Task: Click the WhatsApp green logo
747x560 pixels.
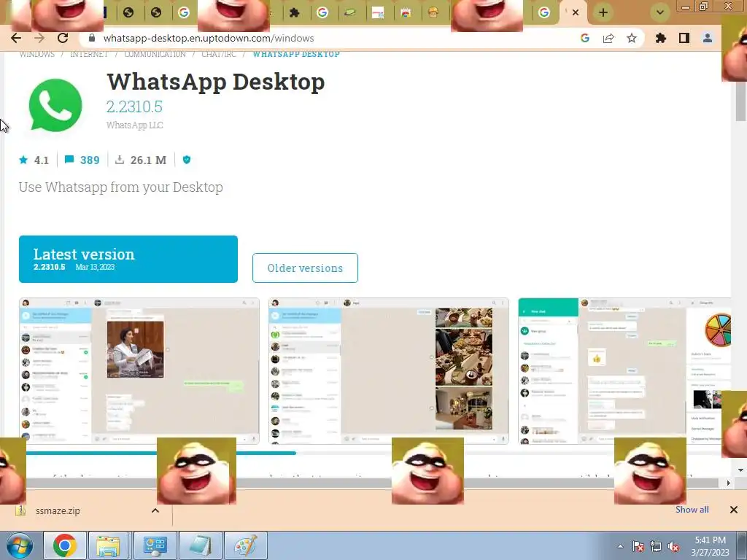Action: point(55,105)
